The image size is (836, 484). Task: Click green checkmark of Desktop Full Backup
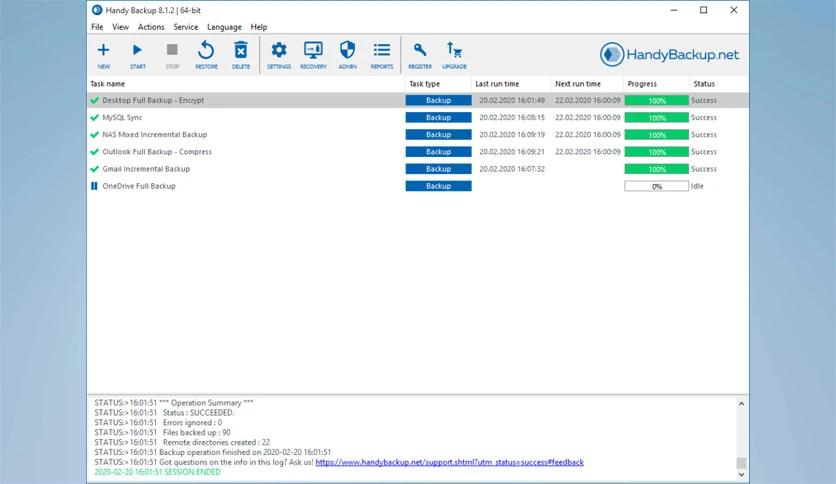pos(95,100)
